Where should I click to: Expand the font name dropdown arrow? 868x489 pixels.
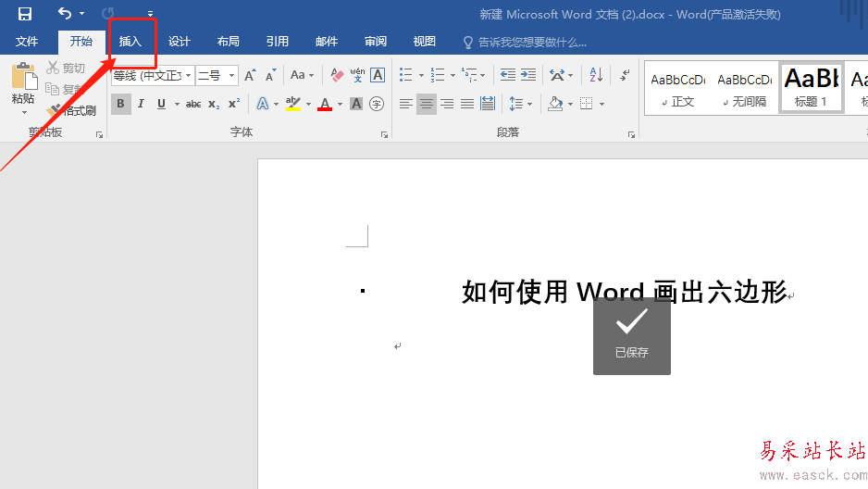coord(188,75)
